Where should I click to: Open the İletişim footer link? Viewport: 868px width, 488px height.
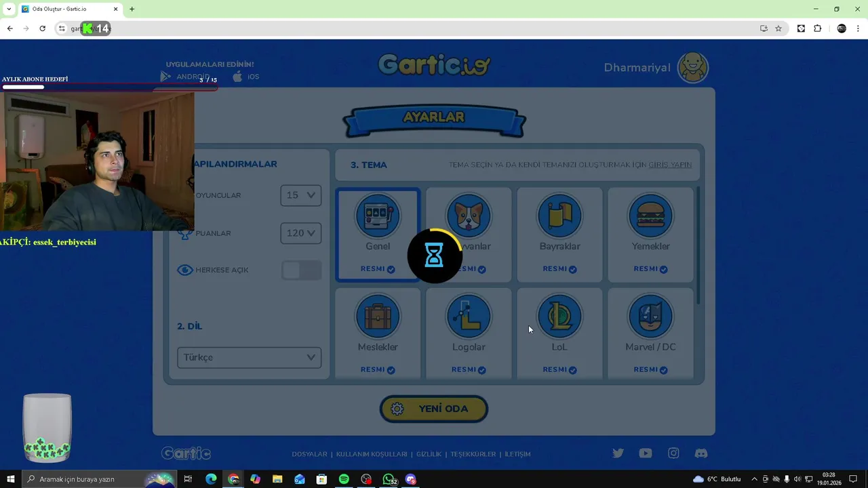pos(517,454)
